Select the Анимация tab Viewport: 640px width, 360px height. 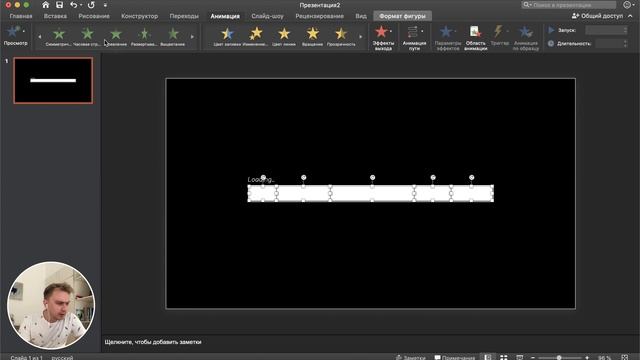(225, 16)
